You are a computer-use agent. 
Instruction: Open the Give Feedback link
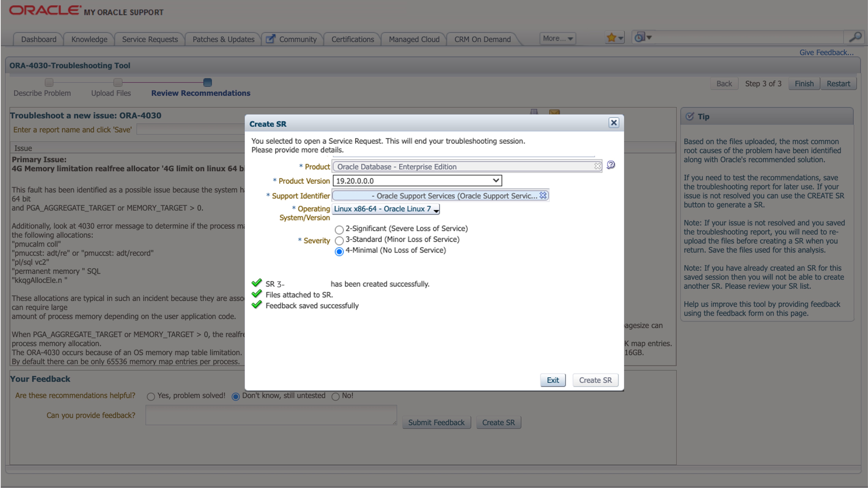826,52
